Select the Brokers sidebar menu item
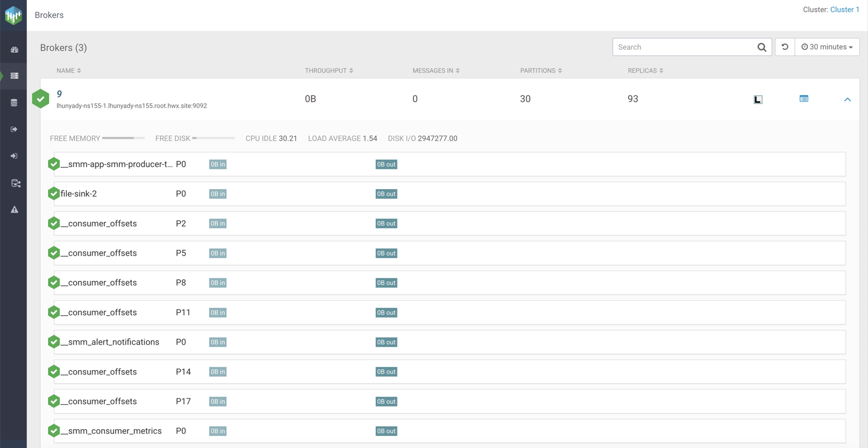 tap(14, 76)
